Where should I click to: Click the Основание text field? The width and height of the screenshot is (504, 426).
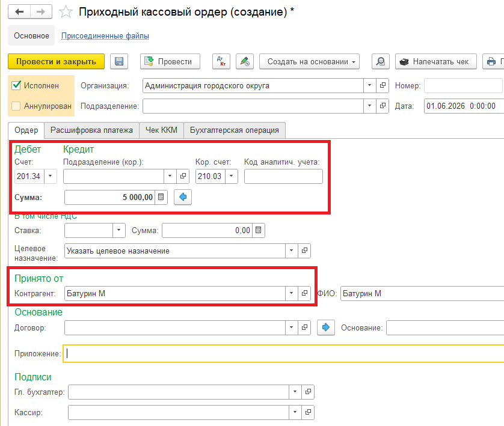445,327
